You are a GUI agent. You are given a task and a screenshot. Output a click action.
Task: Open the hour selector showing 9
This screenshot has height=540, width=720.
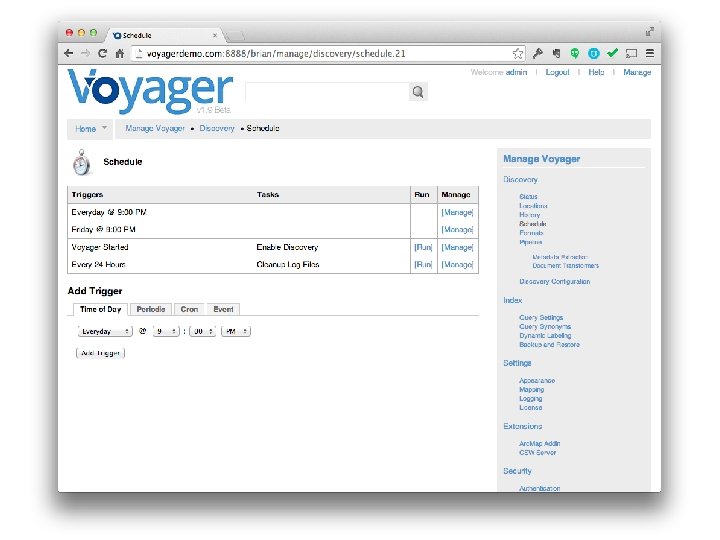coord(166,331)
